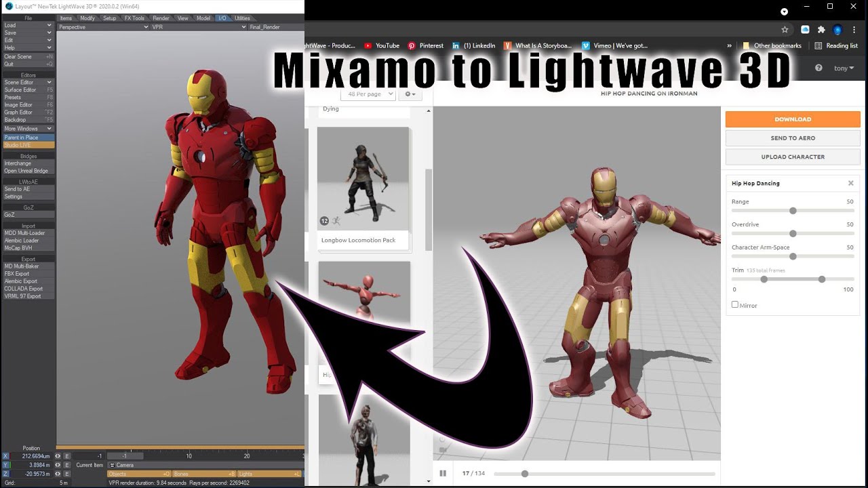Open the Chrome three-dot menu
868x488 pixels.
[854, 30]
